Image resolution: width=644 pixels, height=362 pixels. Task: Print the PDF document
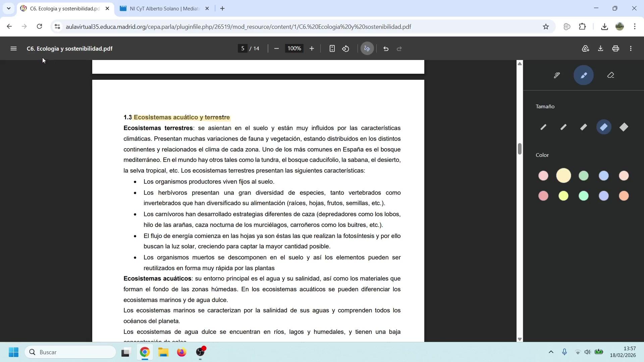615,49
